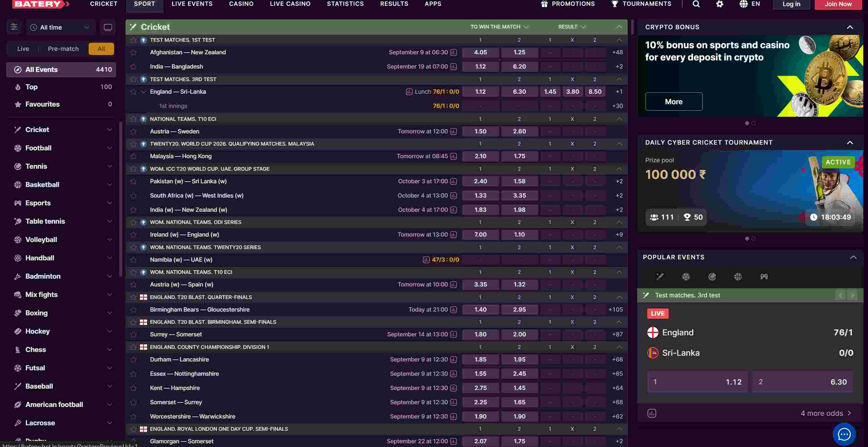Open the search magnifier icon
The width and height of the screenshot is (868, 447).
point(696,4)
